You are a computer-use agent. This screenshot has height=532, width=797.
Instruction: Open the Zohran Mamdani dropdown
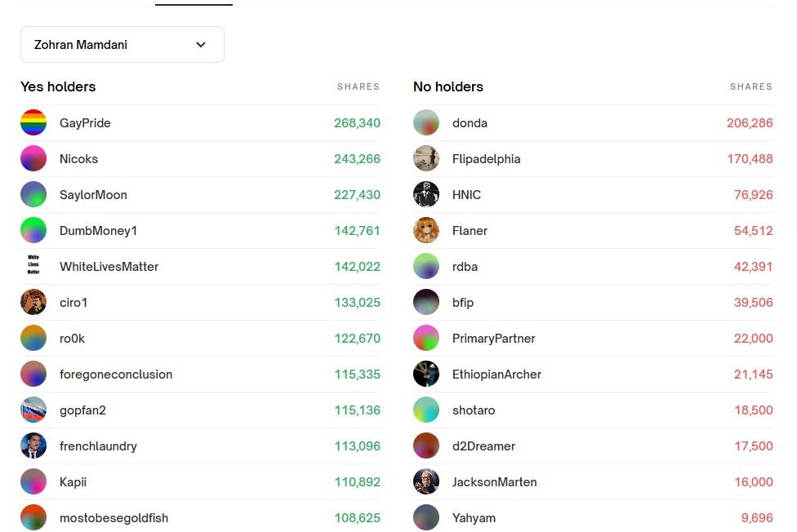122,45
